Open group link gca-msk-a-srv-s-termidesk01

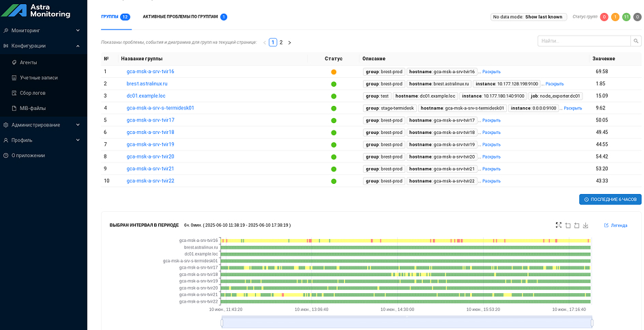pyautogui.click(x=160, y=108)
